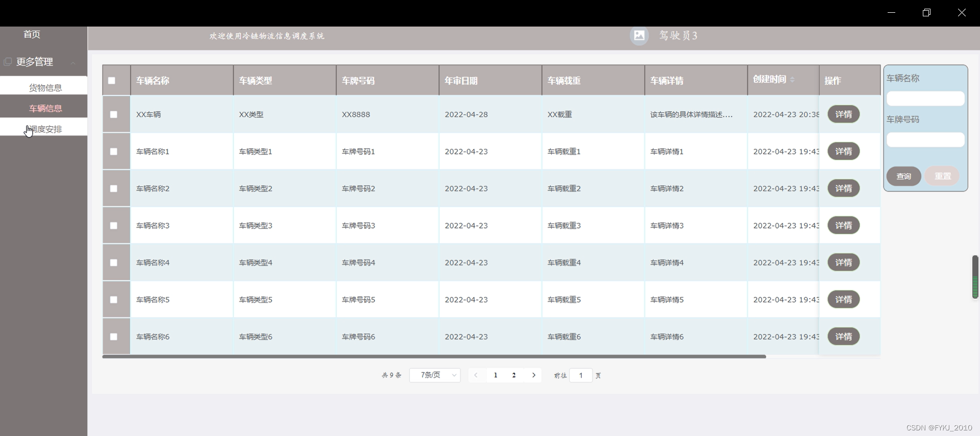
Task: Check the 车辆名称4 row checkbox
Action: click(114, 262)
